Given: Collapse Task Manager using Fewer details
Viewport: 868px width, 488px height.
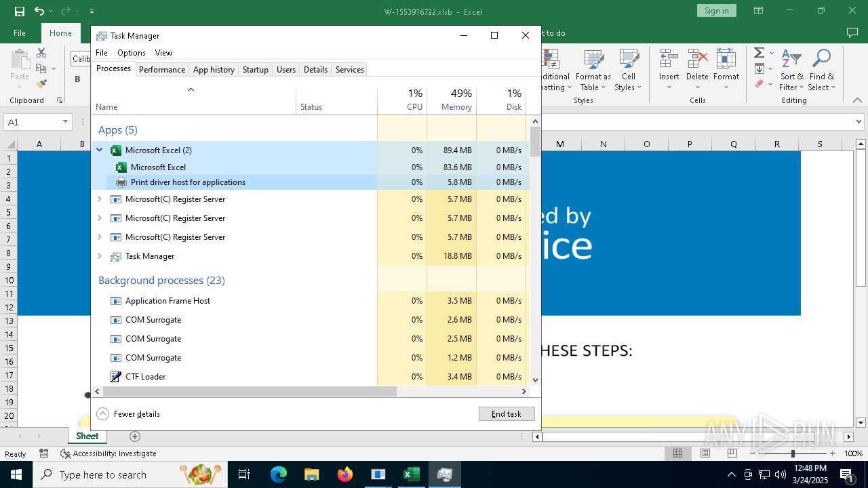Looking at the screenshot, I should tap(129, 414).
